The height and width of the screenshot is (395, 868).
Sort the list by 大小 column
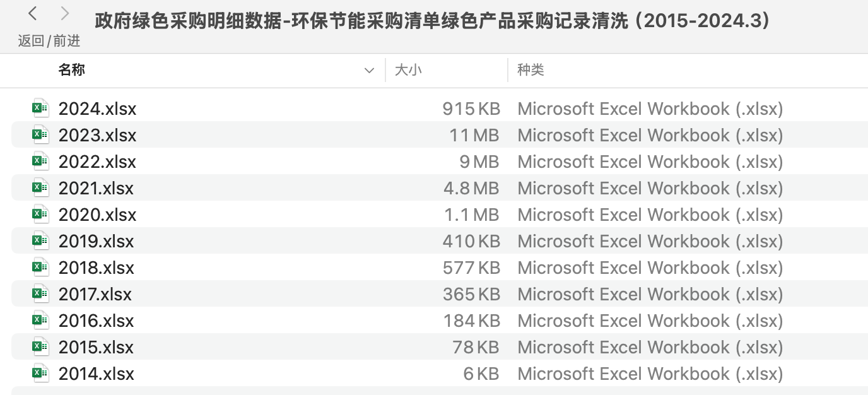[408, 70]
